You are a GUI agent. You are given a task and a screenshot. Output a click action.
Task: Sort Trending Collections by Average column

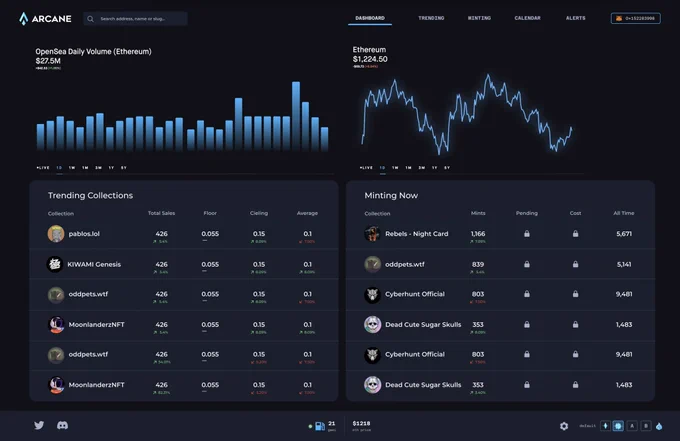point(307,213)
